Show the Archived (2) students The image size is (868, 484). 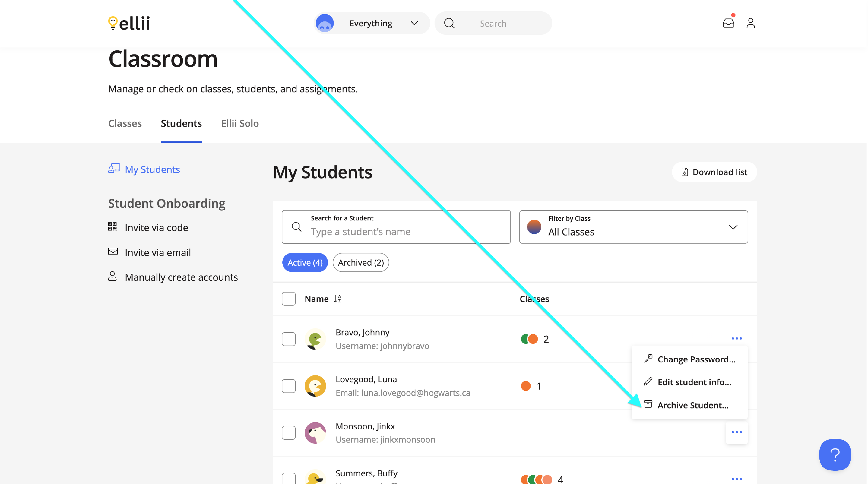point(361,262)
